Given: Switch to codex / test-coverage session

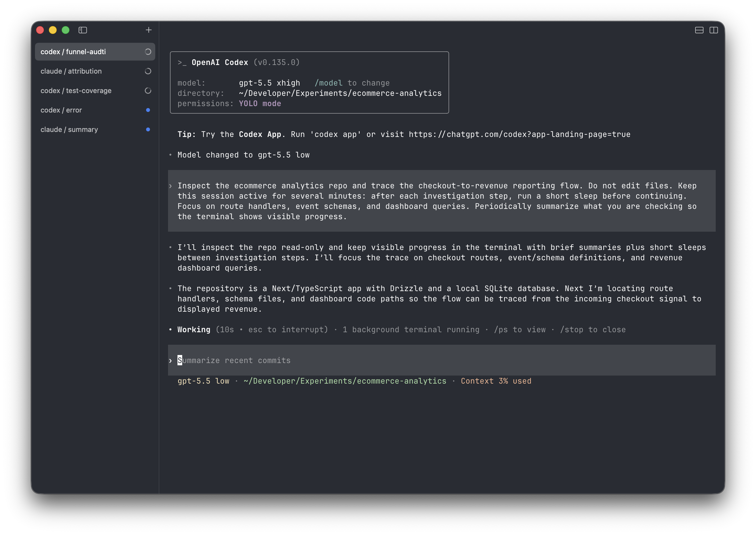Looking at the screenshot, I should [95, 91].
